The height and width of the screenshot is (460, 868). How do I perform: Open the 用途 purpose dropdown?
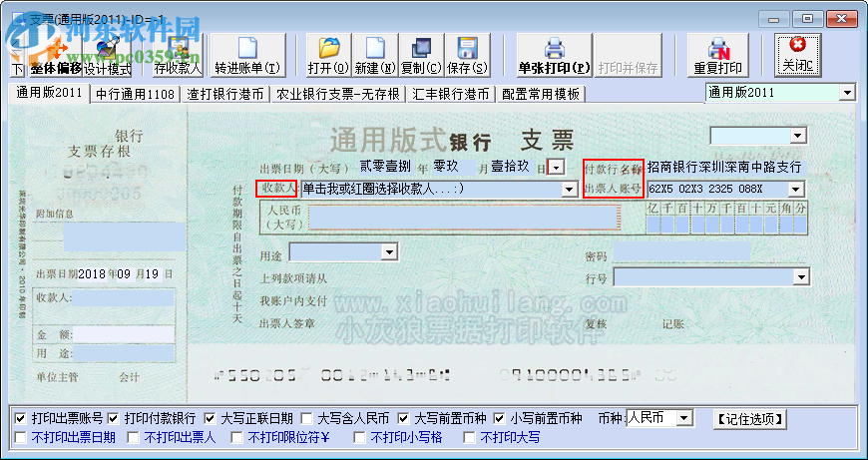(390, 252)
